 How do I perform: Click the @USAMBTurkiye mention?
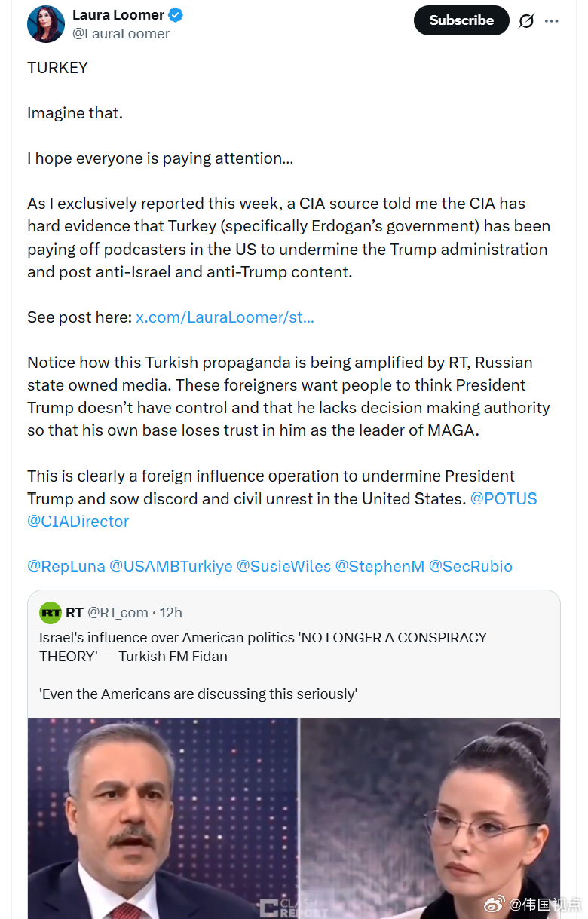tap(171, 567)
